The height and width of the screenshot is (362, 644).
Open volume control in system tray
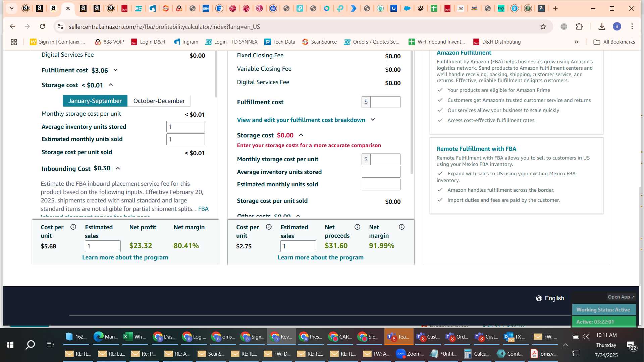pos(586,336)
